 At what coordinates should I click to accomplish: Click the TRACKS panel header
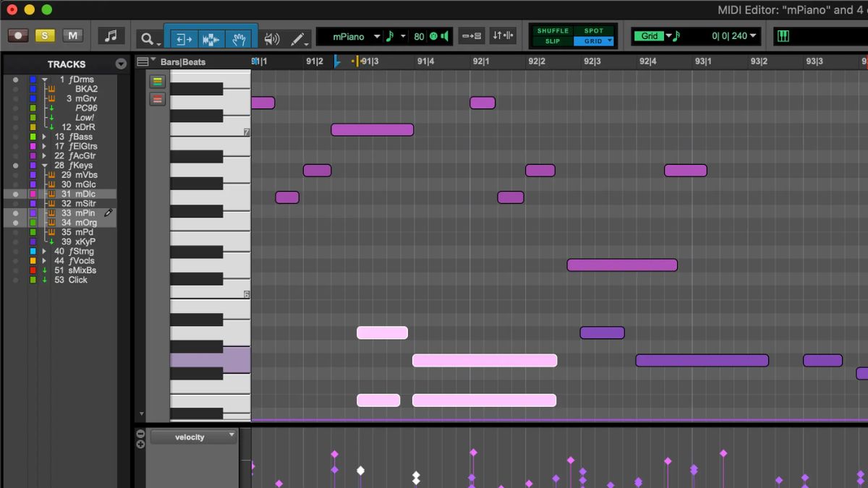(x=66, y=64)
